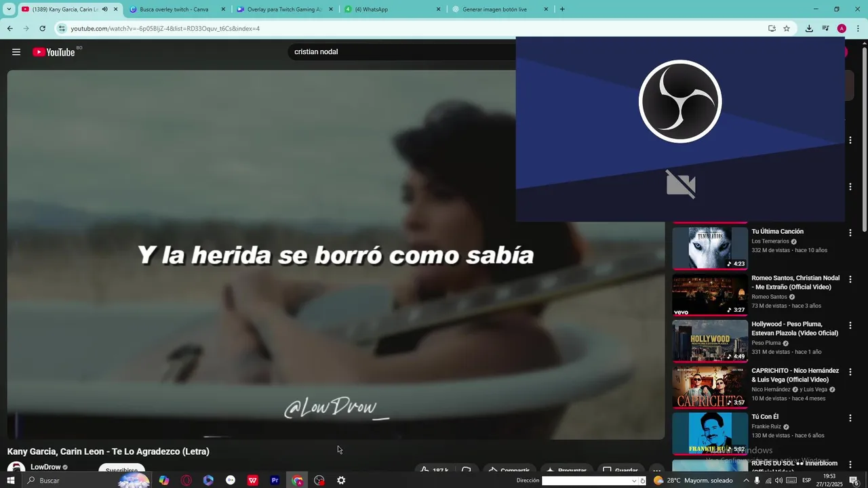Open the YouTube hamburger guide menu

click(16, 52)
